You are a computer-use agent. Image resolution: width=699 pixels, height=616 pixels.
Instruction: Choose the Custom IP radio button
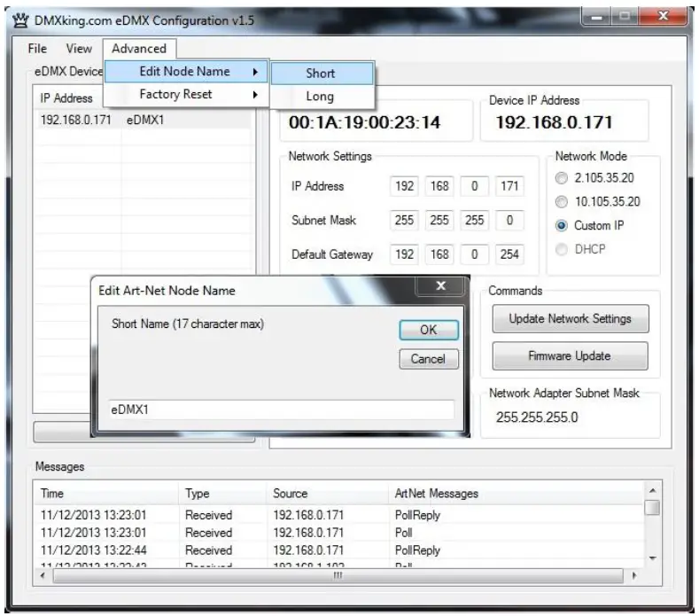[563, 225]
